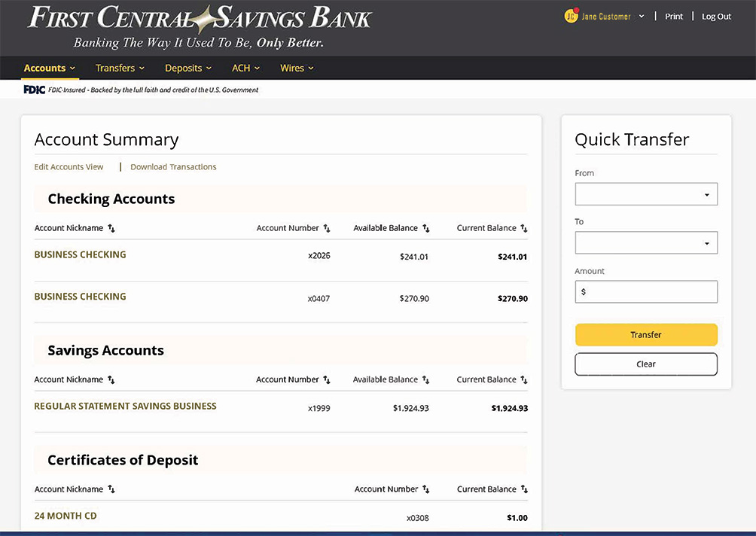Expand the Jane Customer user menu
This screenshot has height=536, width=756.
point(641,17)
